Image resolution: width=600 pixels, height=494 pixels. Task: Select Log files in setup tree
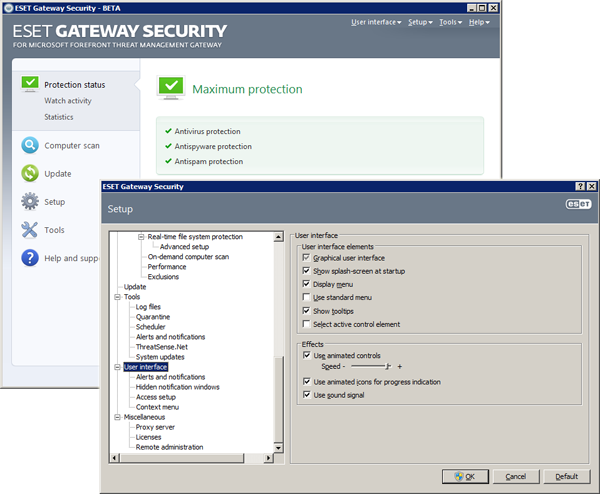[x=148, y=307]
